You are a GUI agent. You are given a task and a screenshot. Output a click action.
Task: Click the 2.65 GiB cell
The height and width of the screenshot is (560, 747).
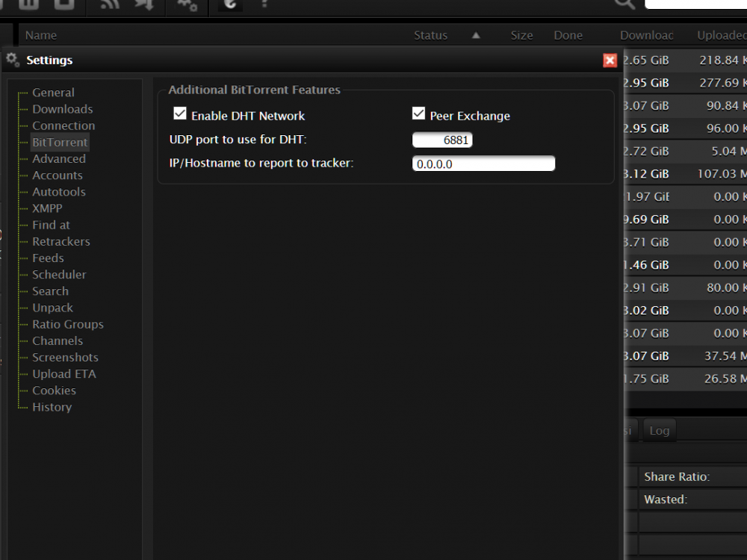646,60
